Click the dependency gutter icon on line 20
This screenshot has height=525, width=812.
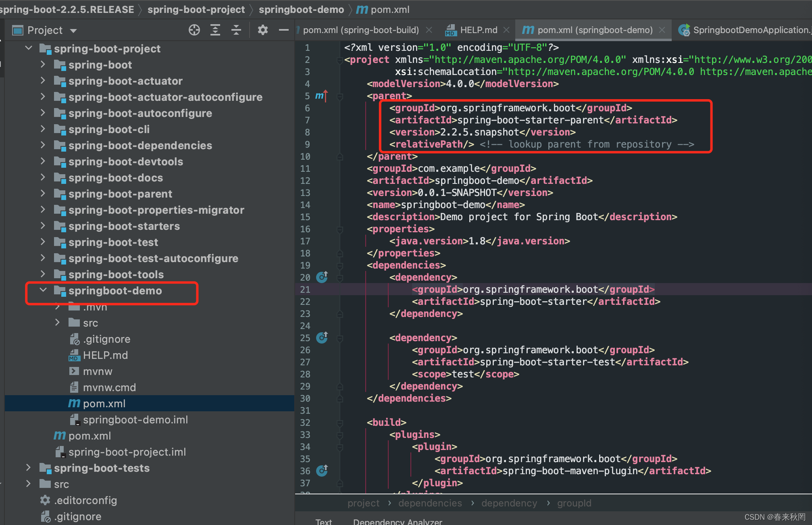point(322,277)
